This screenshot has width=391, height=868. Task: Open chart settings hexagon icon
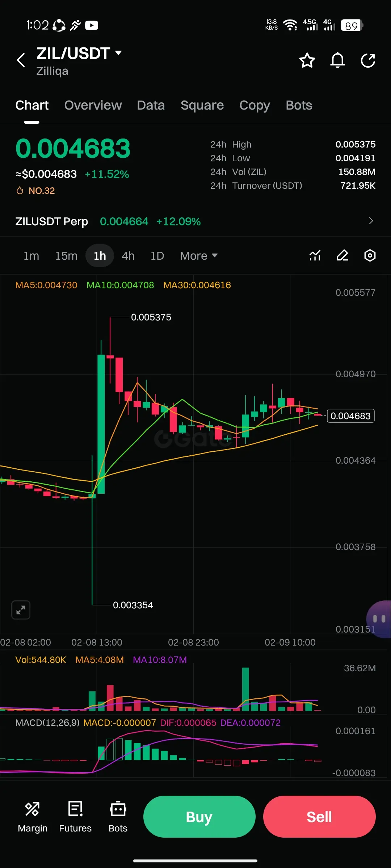click(370, 256)
